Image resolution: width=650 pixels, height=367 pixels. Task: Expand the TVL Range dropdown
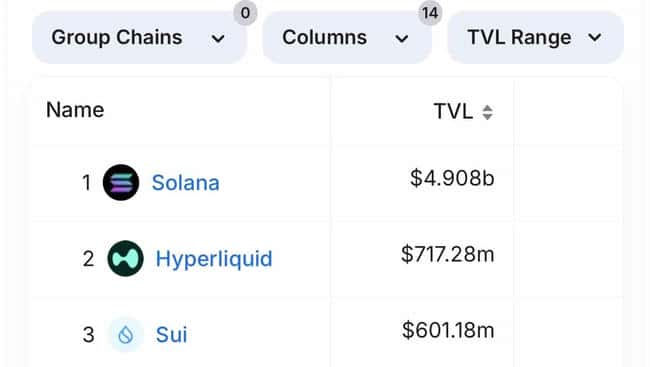click(536, 37)
